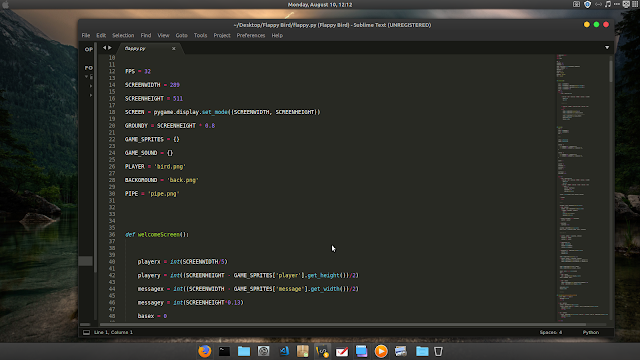Click the music note icon in top bar
Image resolution: width=640 pixels, height=360 pixels.
pos(608,4)
